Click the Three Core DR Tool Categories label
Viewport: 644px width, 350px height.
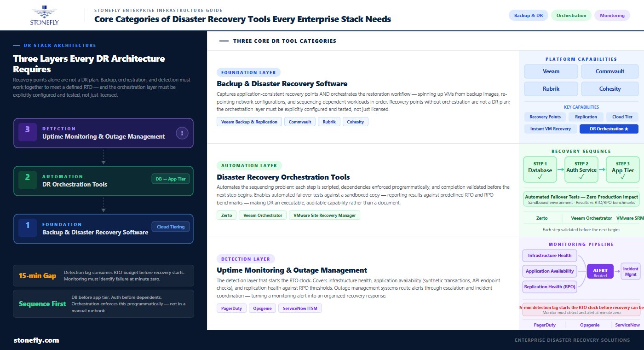point(285,41)
